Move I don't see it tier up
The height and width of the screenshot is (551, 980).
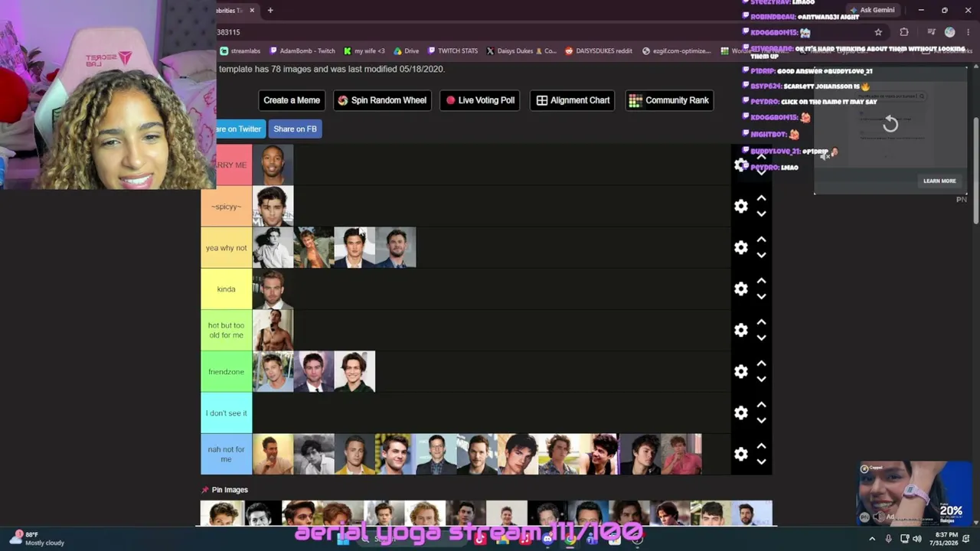[761, 405]
